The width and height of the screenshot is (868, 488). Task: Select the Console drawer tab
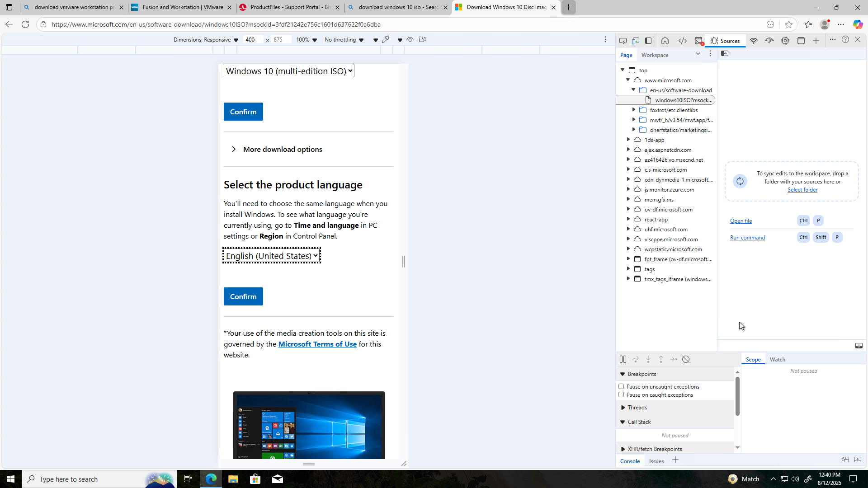coord(630,461)
